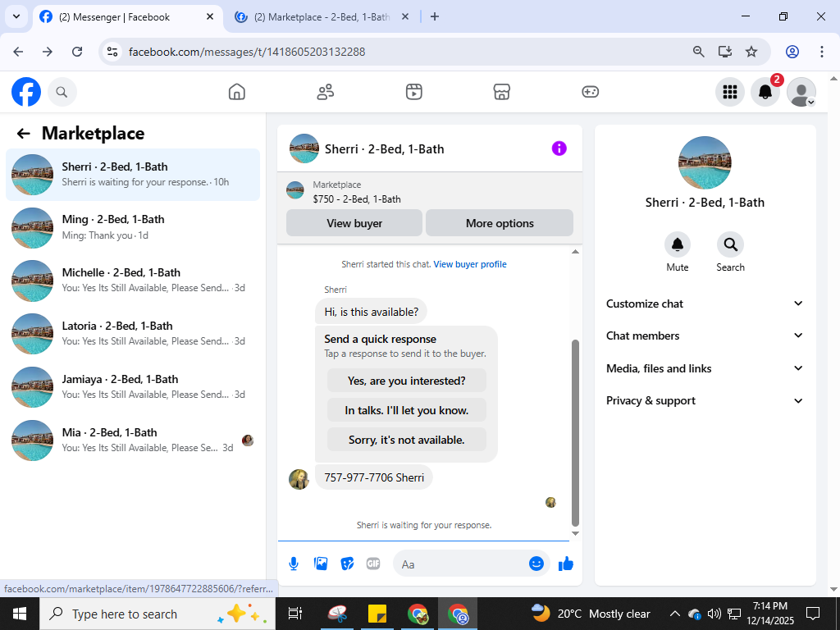Expand the Chat members section

(705, 336)
